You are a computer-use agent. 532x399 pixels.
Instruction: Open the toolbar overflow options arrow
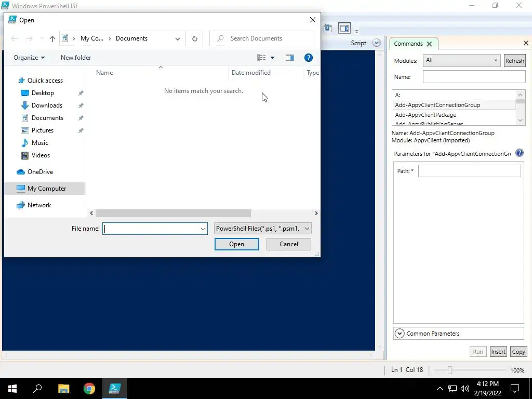tap(356, 31)
